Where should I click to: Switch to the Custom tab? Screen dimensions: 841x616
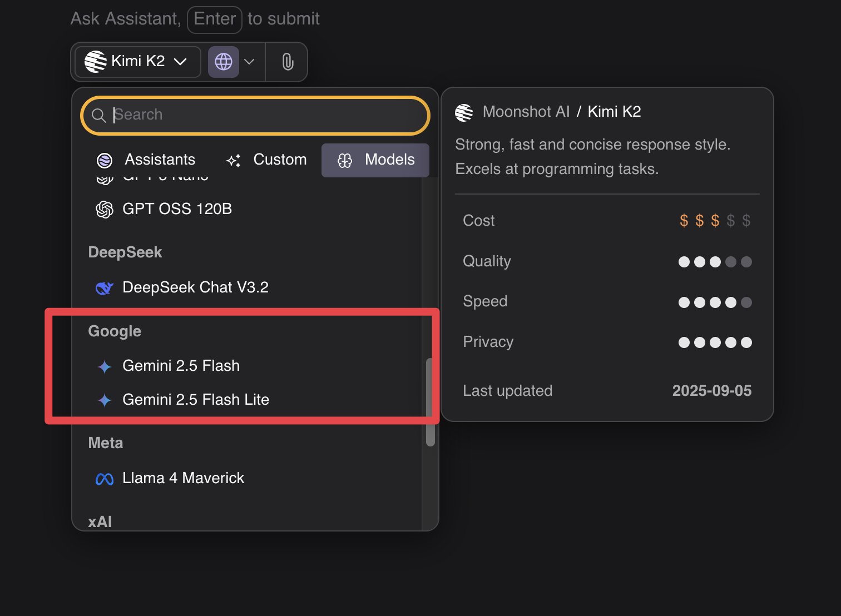pyautogui.click(x=267, y=160)
